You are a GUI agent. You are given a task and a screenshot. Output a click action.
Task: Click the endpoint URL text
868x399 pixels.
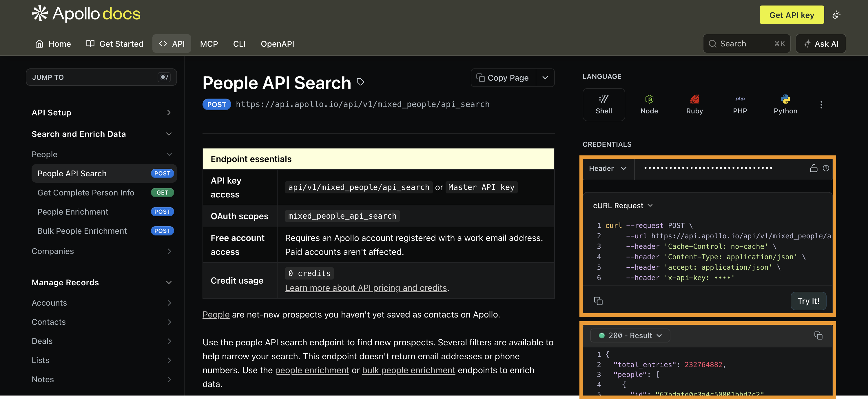362,104
